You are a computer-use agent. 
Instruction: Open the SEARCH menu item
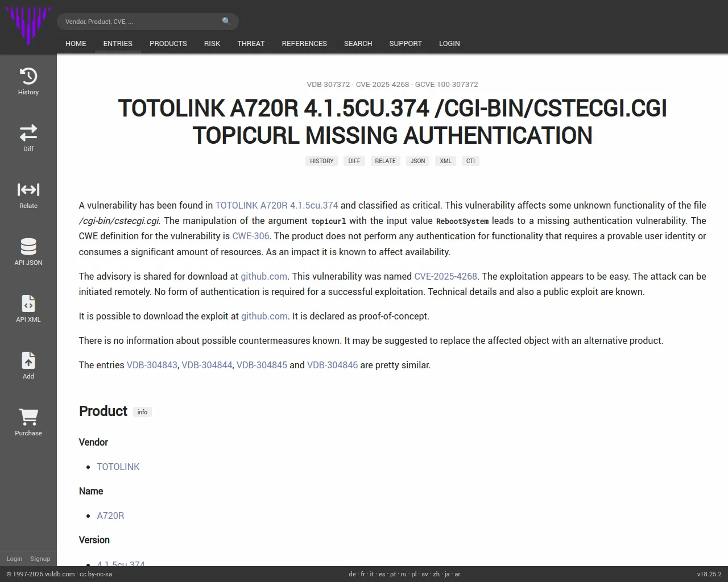pos(358,44)
